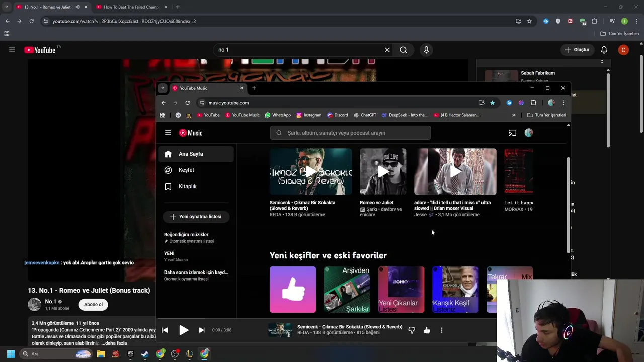Open the liked songs thumbs-up tile
Screen dimensions: 644x362
point(293,290)
